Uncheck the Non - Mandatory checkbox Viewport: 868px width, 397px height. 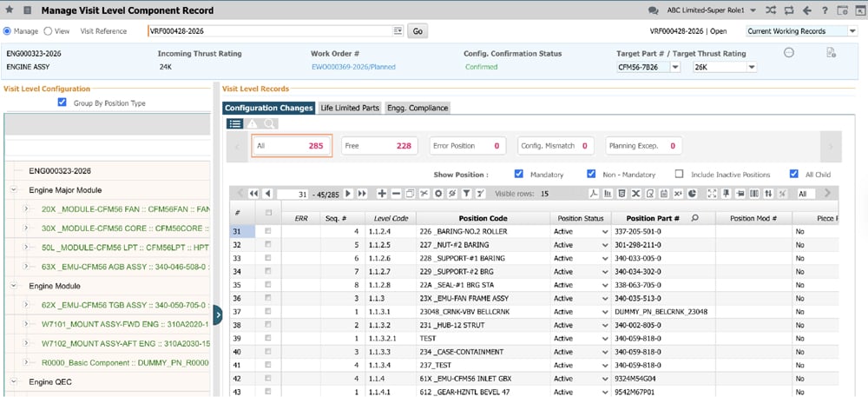pos(591,174)
